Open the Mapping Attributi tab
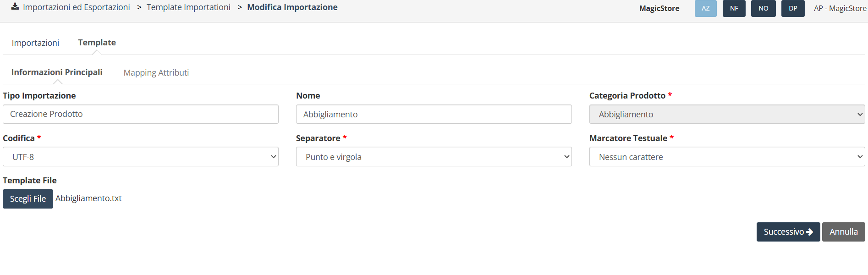Screen dimensions: 868x275 click(x=156, y=73)
